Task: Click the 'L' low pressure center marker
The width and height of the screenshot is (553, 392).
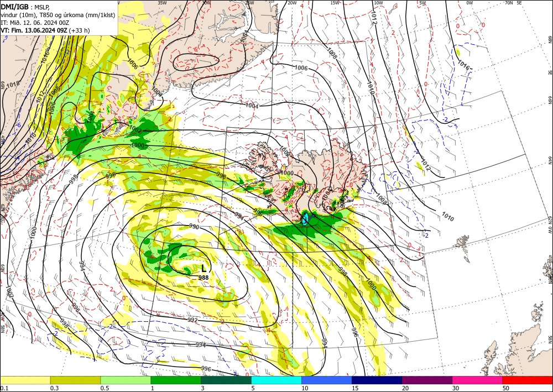Action: [204, 269]
